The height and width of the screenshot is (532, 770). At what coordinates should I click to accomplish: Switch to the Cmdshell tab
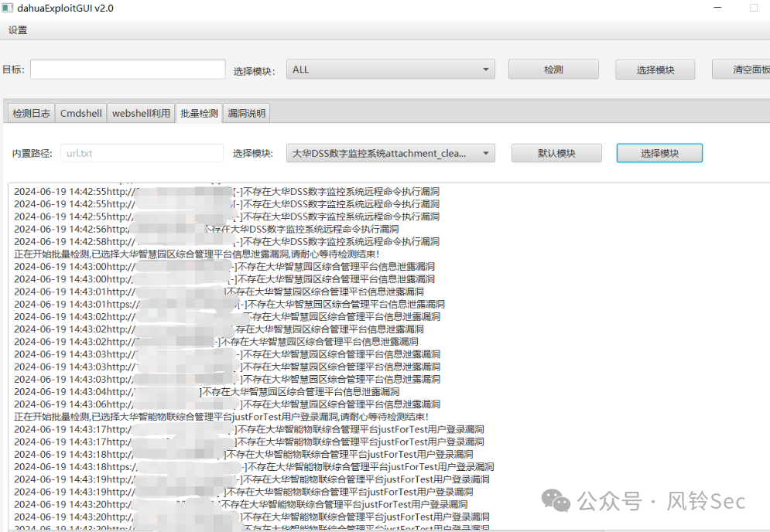pos(81,114)
